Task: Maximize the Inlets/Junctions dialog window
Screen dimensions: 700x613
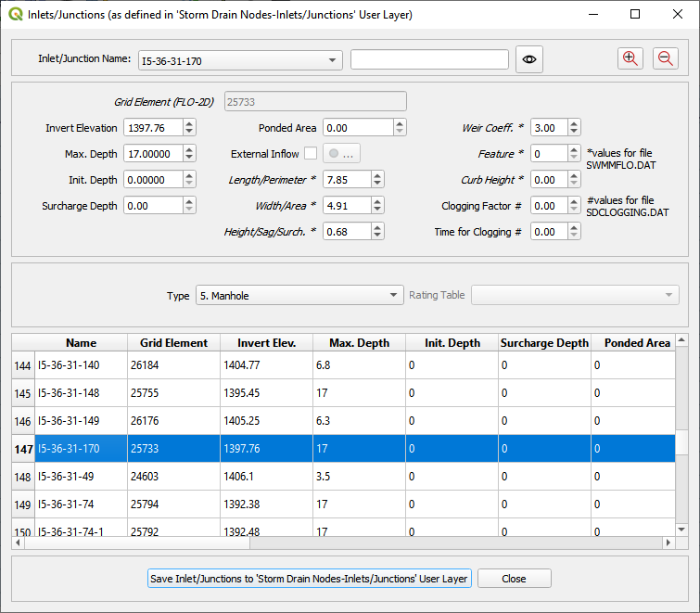Action: pos(635,15)
